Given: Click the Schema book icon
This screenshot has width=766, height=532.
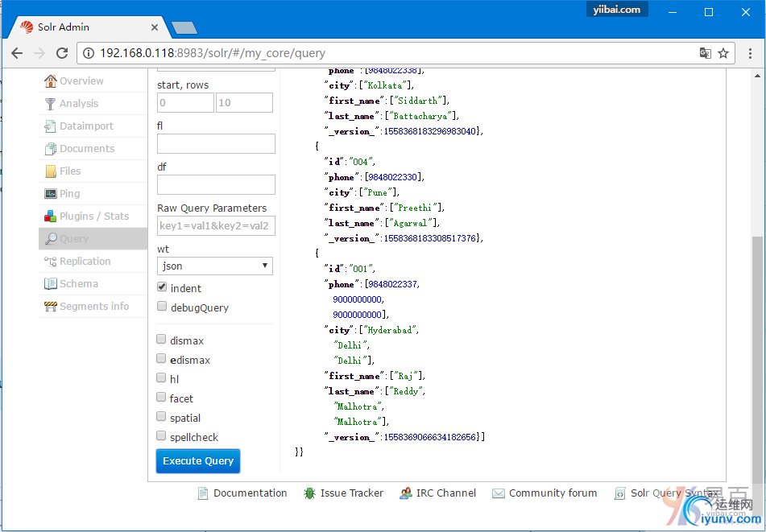Looking at the screenshot, I should pyautogui.click(x=50, y=283).
